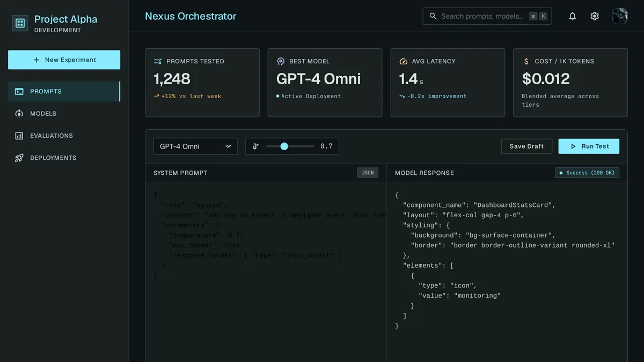
Task: Click the MODEL RESPONSE panel heading
Action: 425,173
